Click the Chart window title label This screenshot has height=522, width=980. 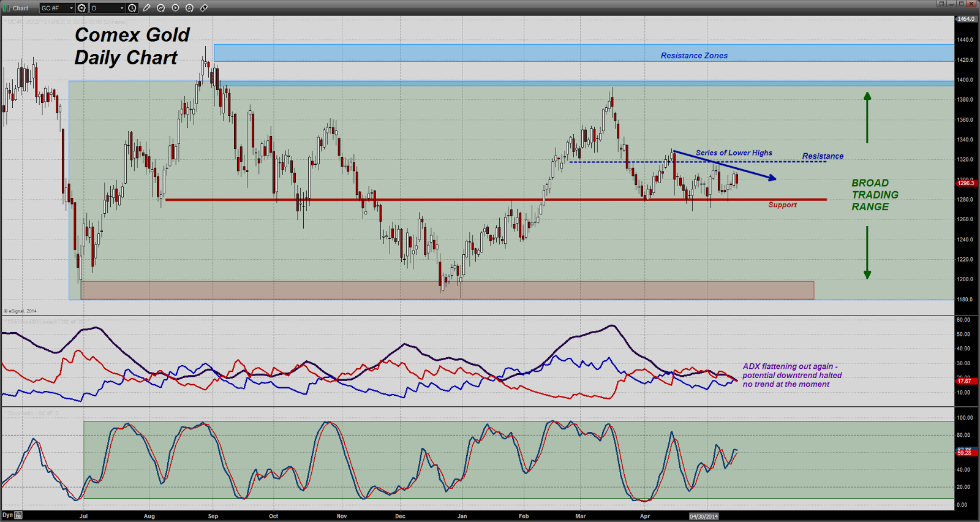[21, 8]
